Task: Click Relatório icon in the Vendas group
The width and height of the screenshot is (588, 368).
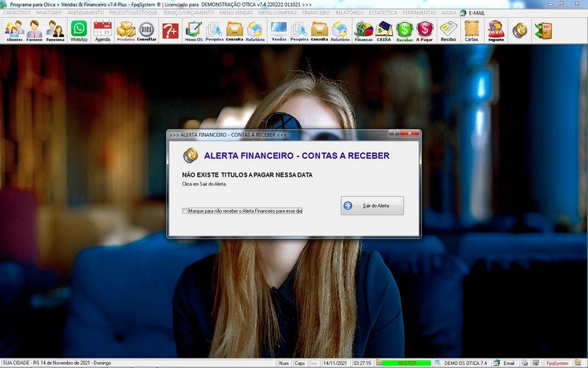Action: click(340, 31)
